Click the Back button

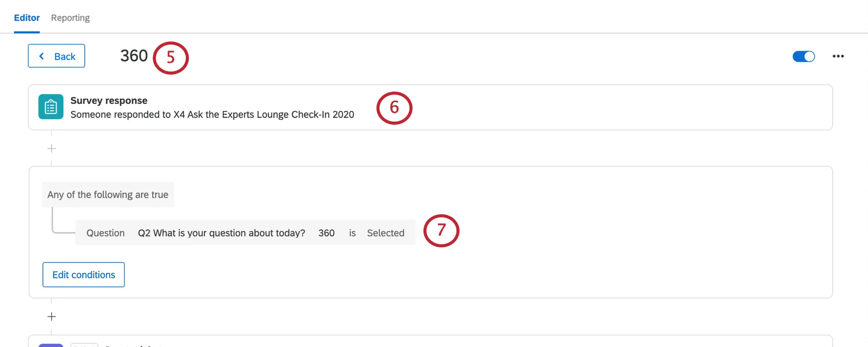tap(56, 56)
